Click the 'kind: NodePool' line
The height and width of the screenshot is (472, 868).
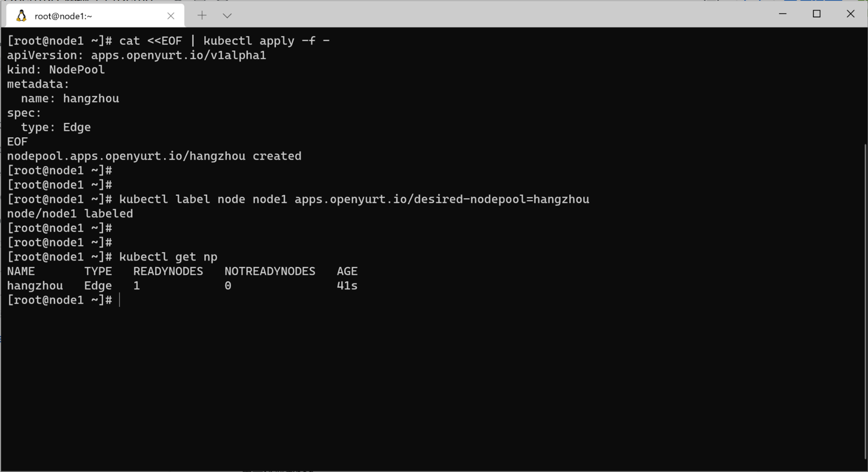pyautogui.click(x=56, y=70)
